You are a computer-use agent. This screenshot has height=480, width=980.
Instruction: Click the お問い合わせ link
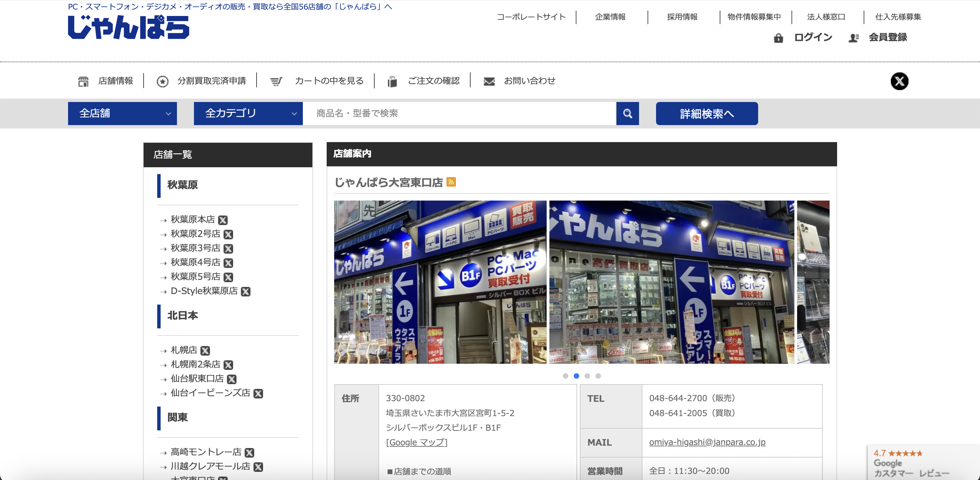coord(529,81)
